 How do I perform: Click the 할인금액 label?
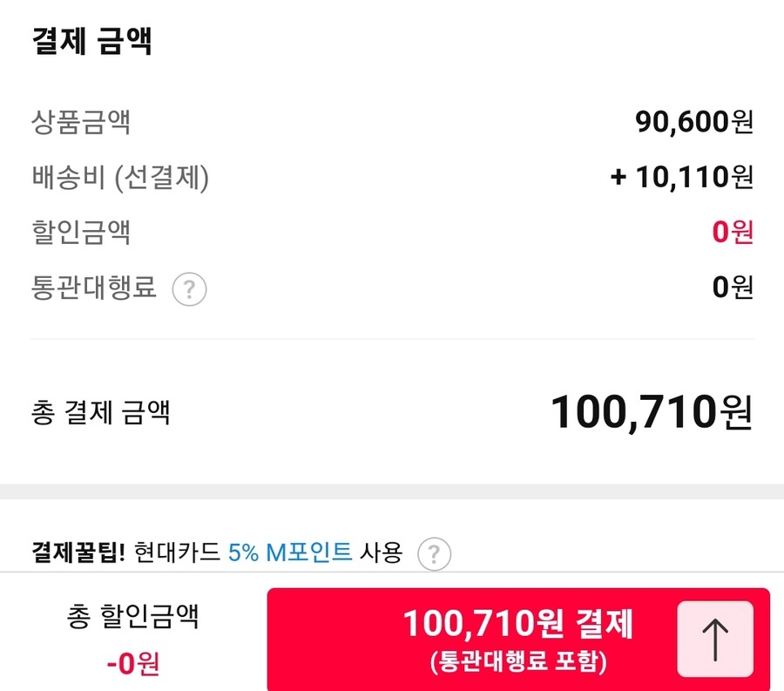[x=81, y=233]
